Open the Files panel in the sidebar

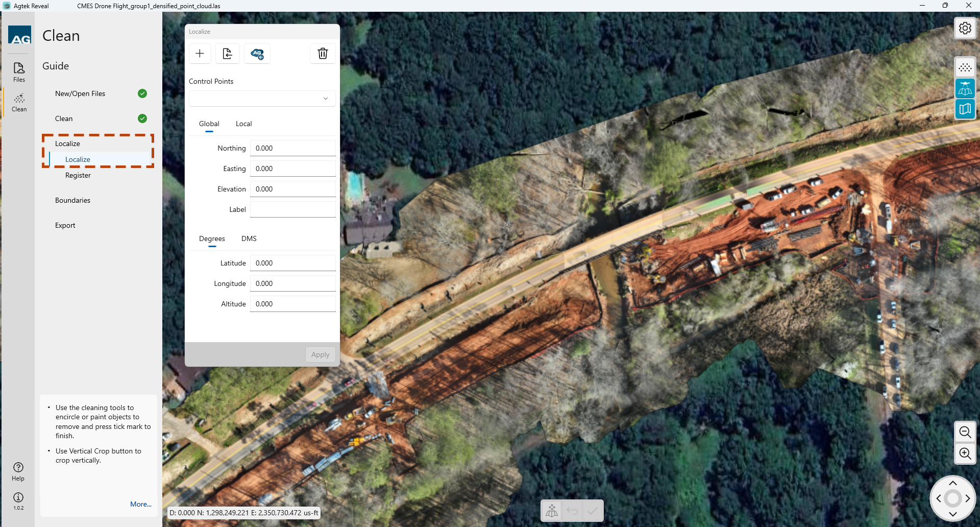(19, 72)
